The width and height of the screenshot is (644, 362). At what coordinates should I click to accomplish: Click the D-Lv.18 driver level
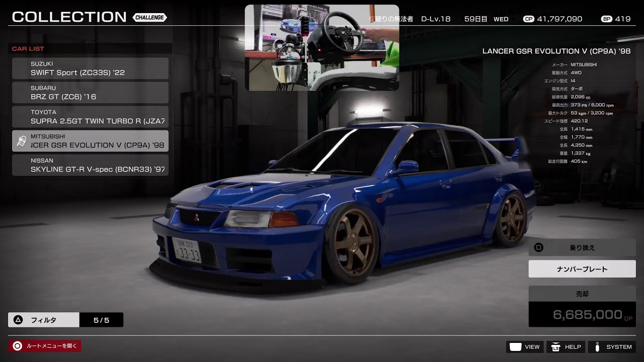pyautogui.click(x=436, y=19)
